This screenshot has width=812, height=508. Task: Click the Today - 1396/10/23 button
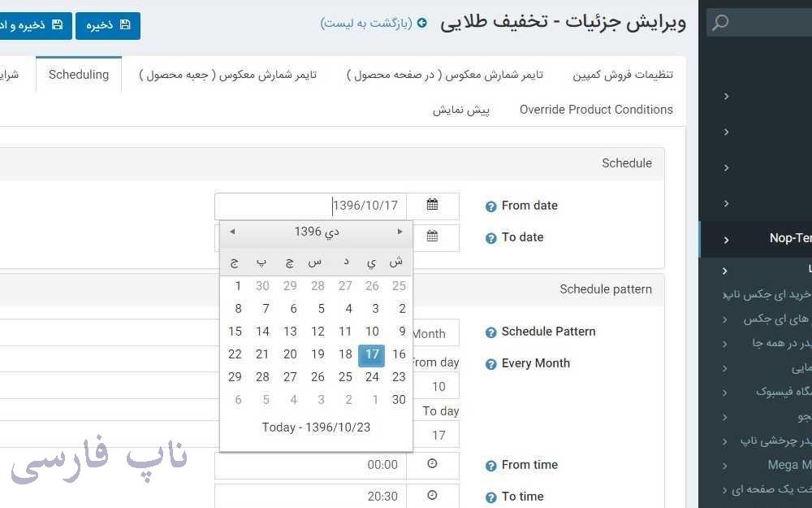tap(315, 427)
